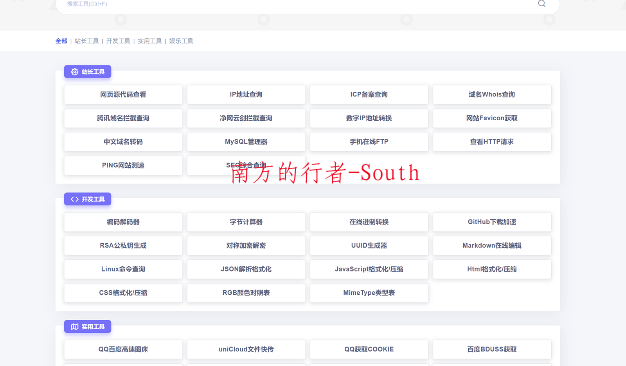626x366 pixels.
Task: Open the MimeType类型表 tool
Action: click(369, 292)
